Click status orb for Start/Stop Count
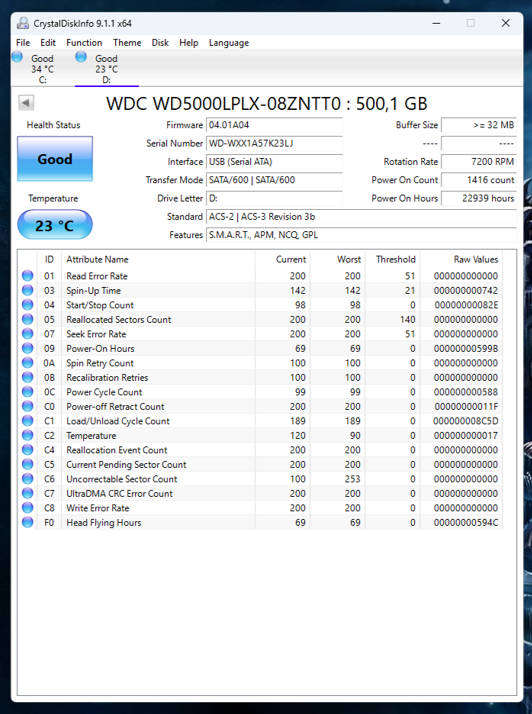532x714 pixels. (27, 305)
